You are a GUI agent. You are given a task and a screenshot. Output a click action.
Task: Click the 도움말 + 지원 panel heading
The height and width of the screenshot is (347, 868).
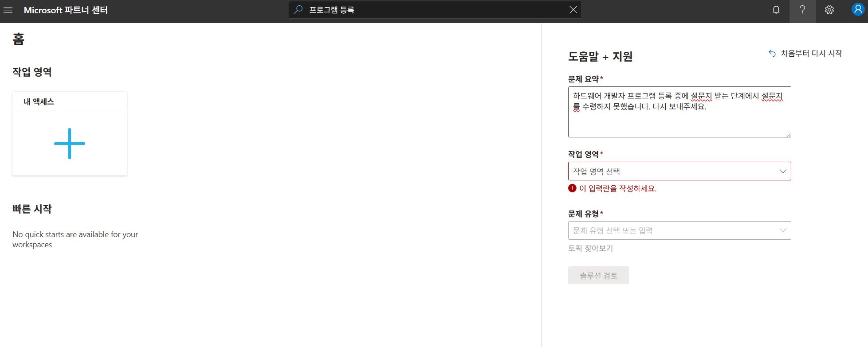click(601, 57)
